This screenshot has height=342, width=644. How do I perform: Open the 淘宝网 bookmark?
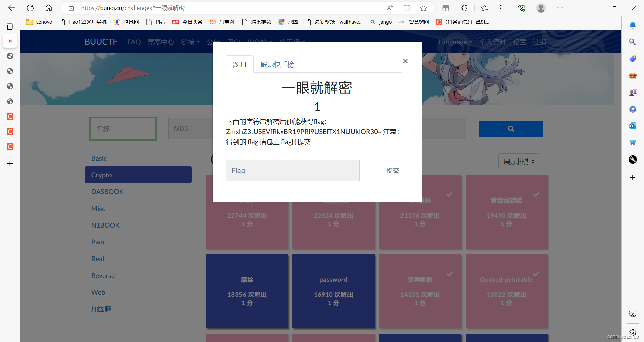(222, 22)
